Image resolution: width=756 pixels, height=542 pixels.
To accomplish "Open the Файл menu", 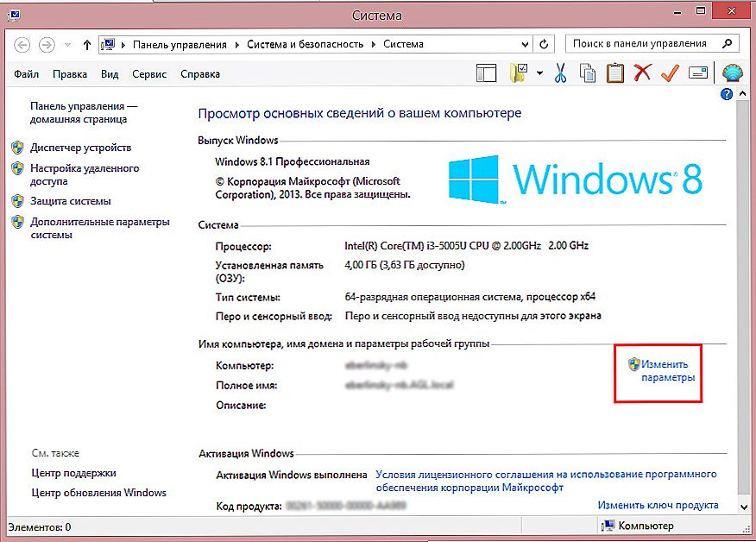I will (x=26, y=73).
